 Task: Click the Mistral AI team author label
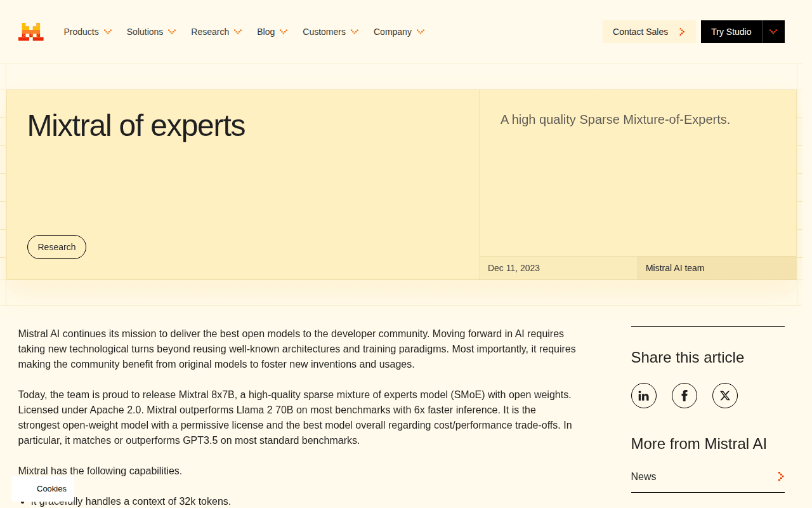675,268
